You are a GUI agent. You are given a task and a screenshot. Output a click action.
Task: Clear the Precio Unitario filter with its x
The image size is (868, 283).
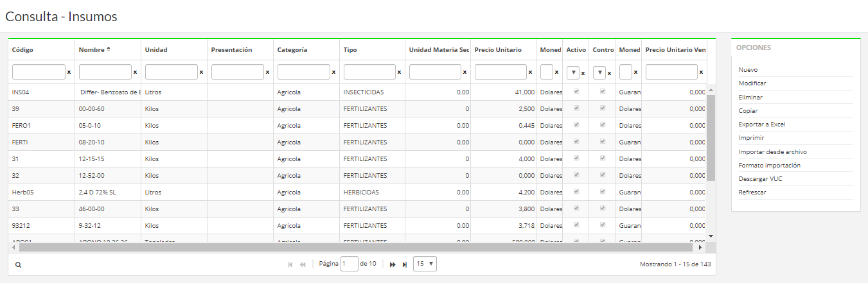click(x=531, y=73)
